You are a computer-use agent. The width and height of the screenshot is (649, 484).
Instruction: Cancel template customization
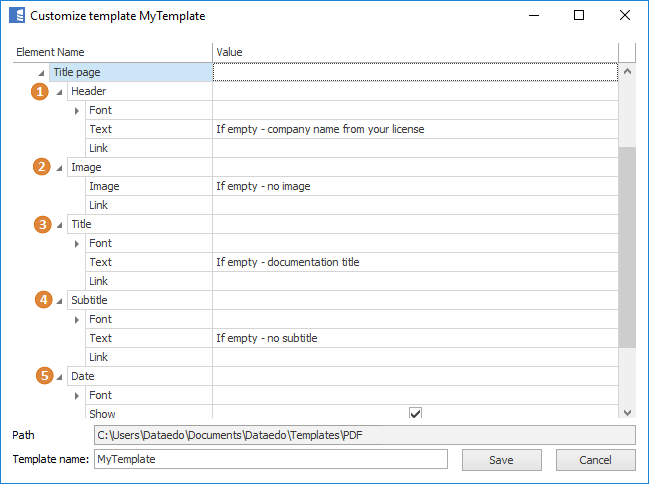(595, 460)
